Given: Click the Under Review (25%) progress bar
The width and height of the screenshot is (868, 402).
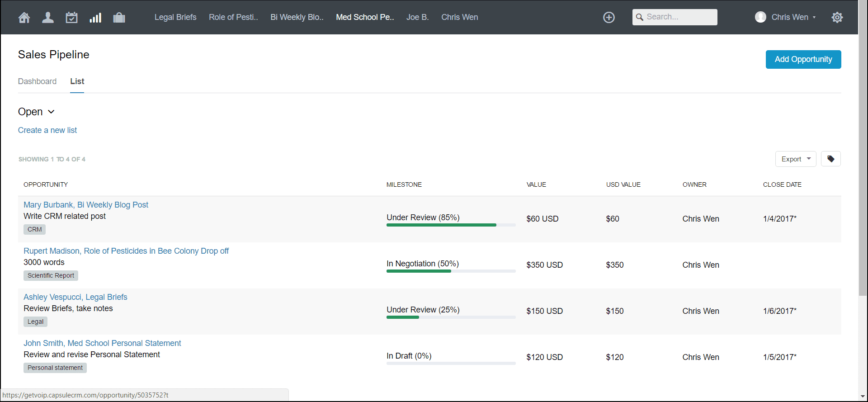Looking at the screenshot, I should pyautogui.click(x=451, y=317).
